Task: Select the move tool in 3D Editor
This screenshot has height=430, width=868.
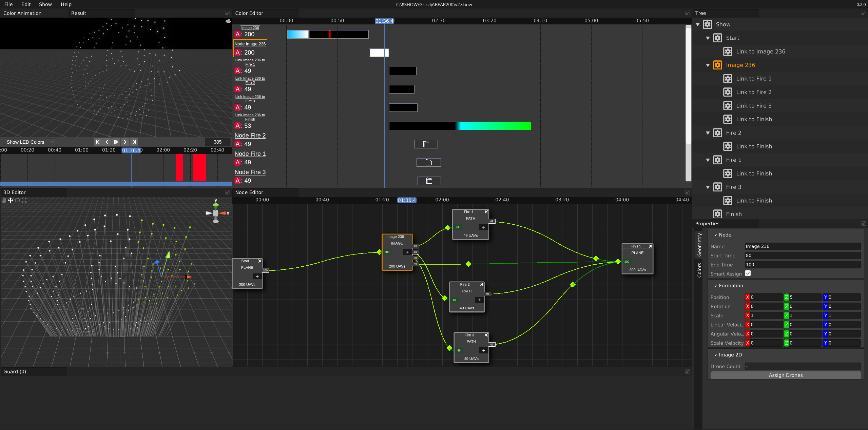Action: coord(11,200)
